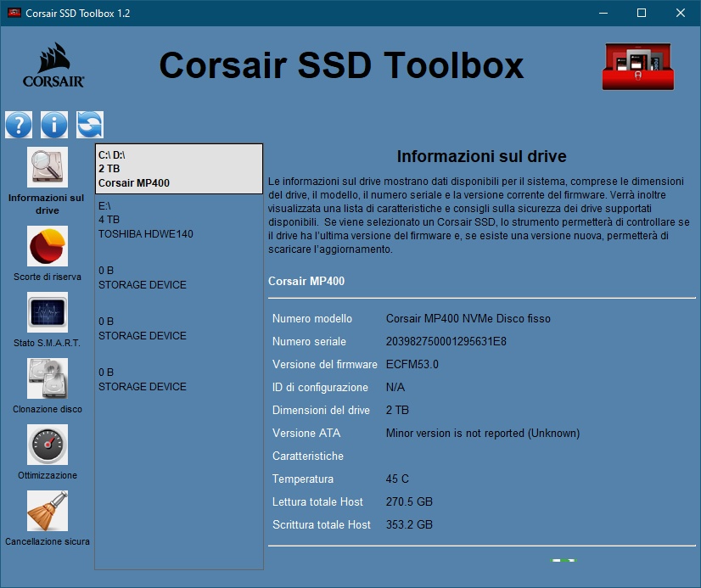Image resolution: width=701 pixels, height=588 pixels.
Task: Open the Clonazione disco icon
Action: tap(48, 378)
